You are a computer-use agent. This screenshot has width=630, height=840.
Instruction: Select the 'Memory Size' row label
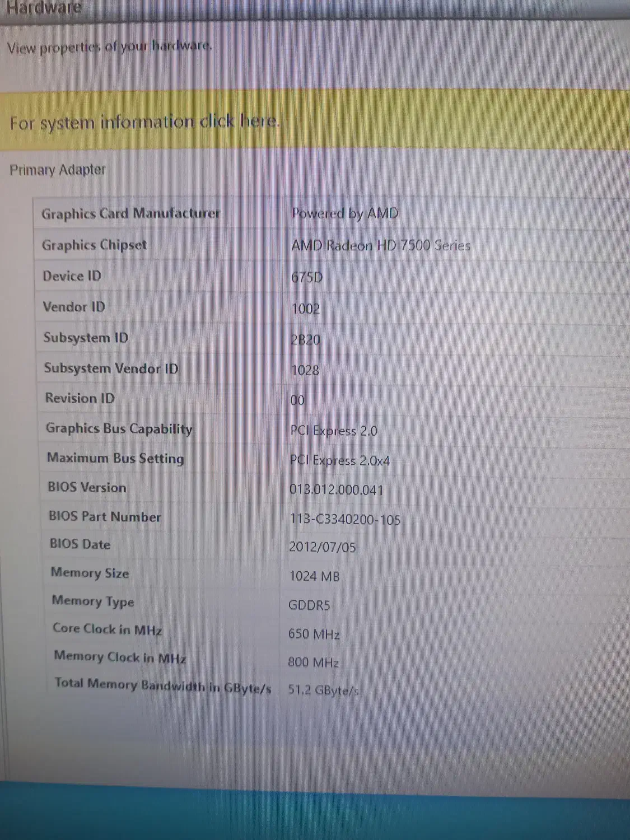coord(90,573)
